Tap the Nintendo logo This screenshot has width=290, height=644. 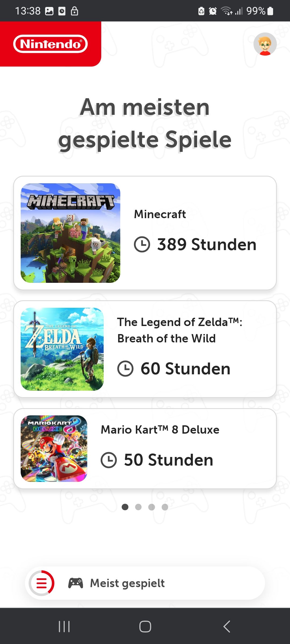[50, 44]
